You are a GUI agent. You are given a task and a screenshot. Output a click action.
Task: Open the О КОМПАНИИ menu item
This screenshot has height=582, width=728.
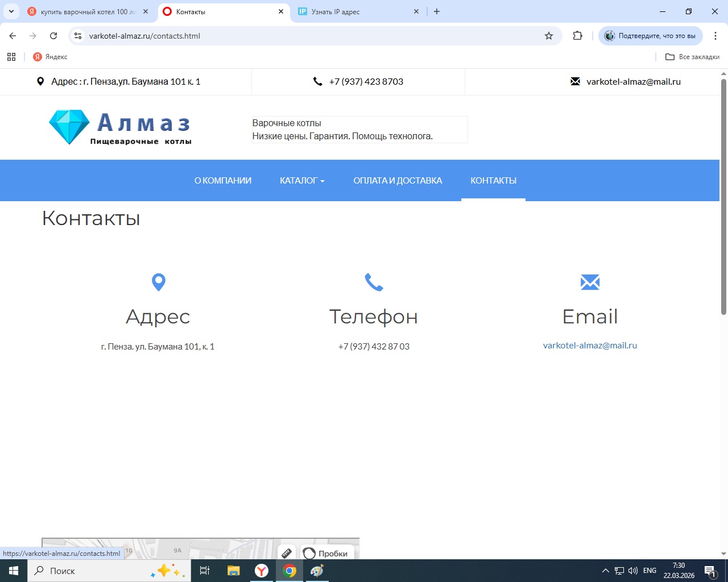(x=223, y=181)
